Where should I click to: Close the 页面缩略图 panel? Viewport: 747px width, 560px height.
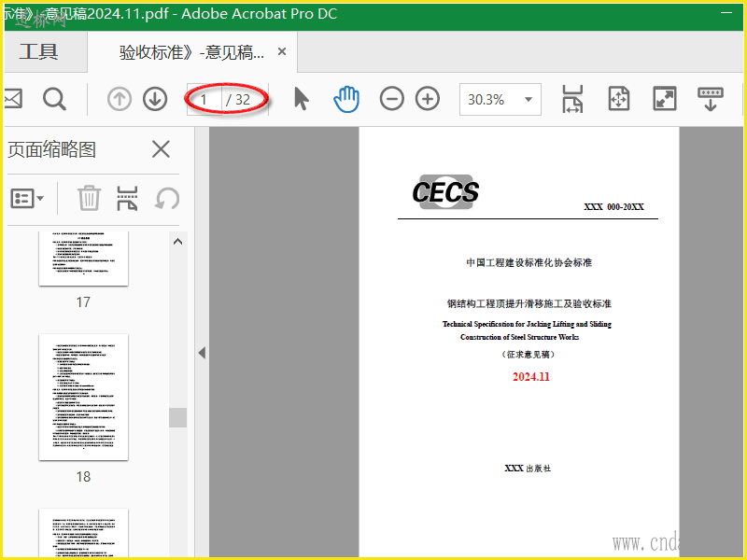click(x=161, y=149)
